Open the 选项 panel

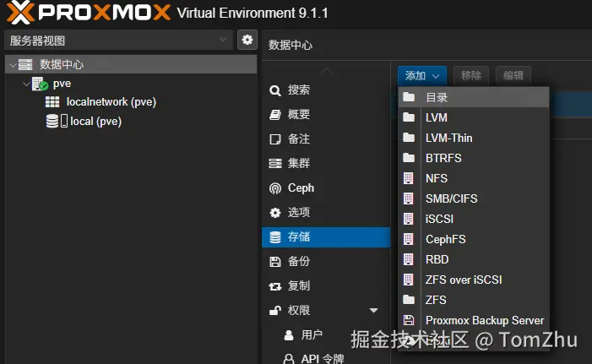pos(326,213)
